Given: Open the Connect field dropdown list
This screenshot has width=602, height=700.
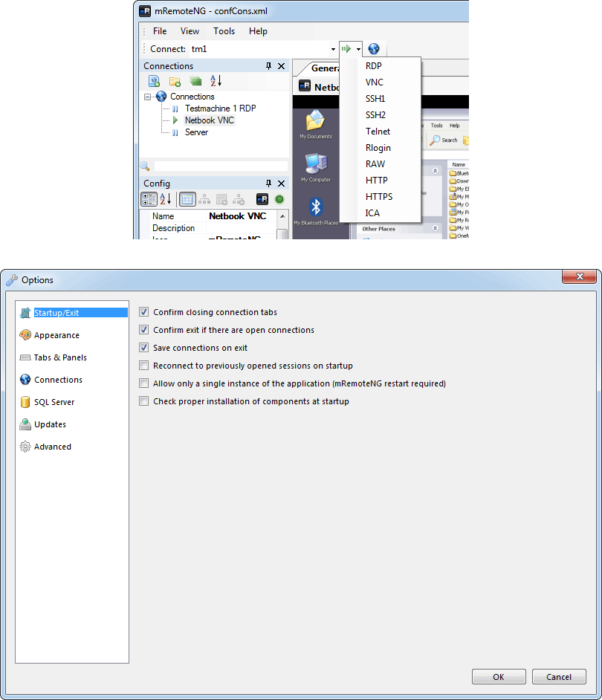Looking at the screenshot, I should pyautogui.click(x=334, y=48).
